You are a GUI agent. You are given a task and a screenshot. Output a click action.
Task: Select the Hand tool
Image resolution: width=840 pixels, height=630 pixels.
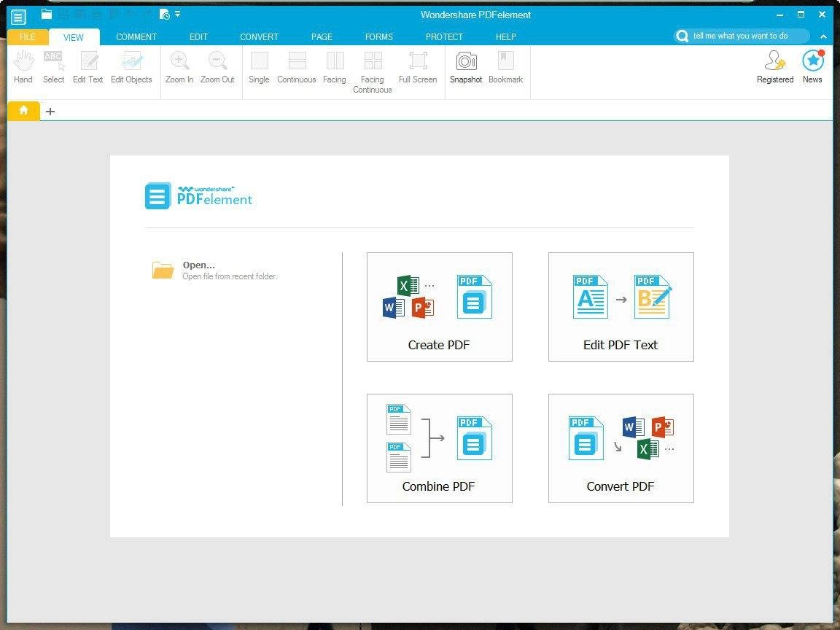23,68
